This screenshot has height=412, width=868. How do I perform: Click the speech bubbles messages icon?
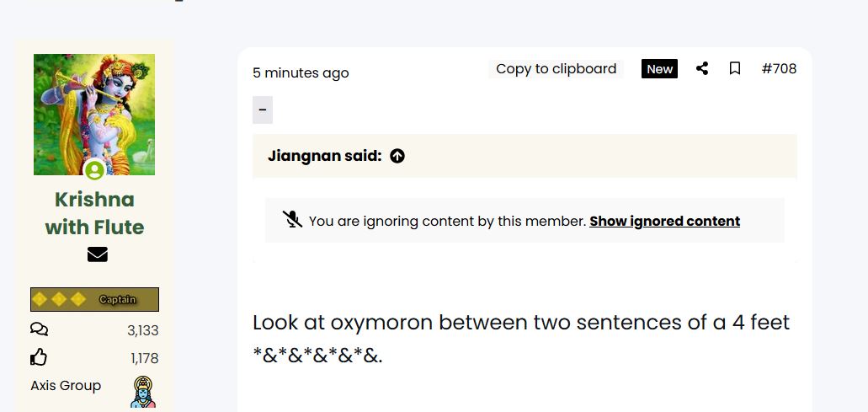(x=39, y=329)
